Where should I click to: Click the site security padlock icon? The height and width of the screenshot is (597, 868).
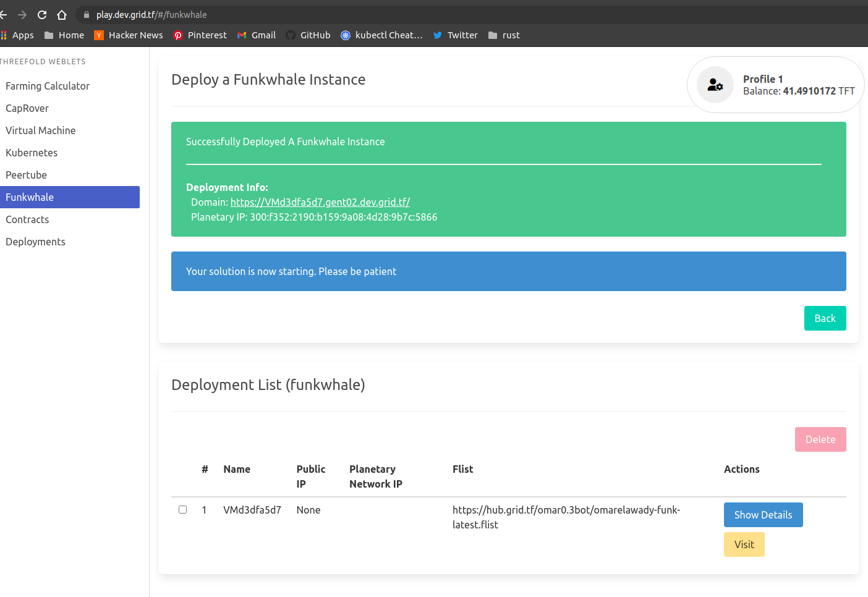click(88, 14)
